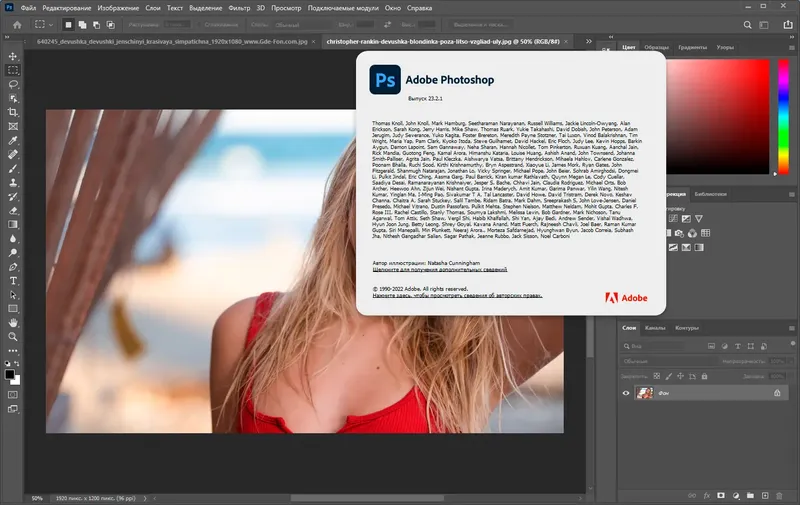Toggle visibility eye of Фон layer
The height and width of the screenshot is (505, 800).
(x=626, y=393)
